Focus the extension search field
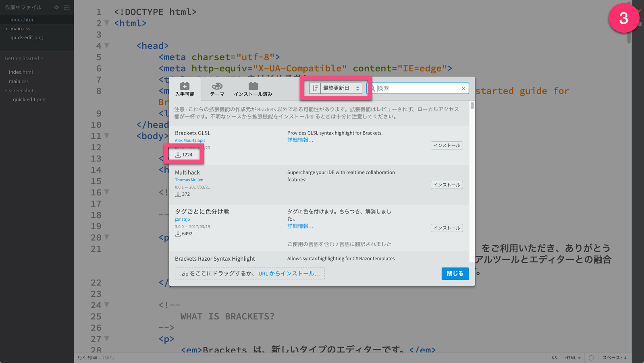 (x=418, y=88)
